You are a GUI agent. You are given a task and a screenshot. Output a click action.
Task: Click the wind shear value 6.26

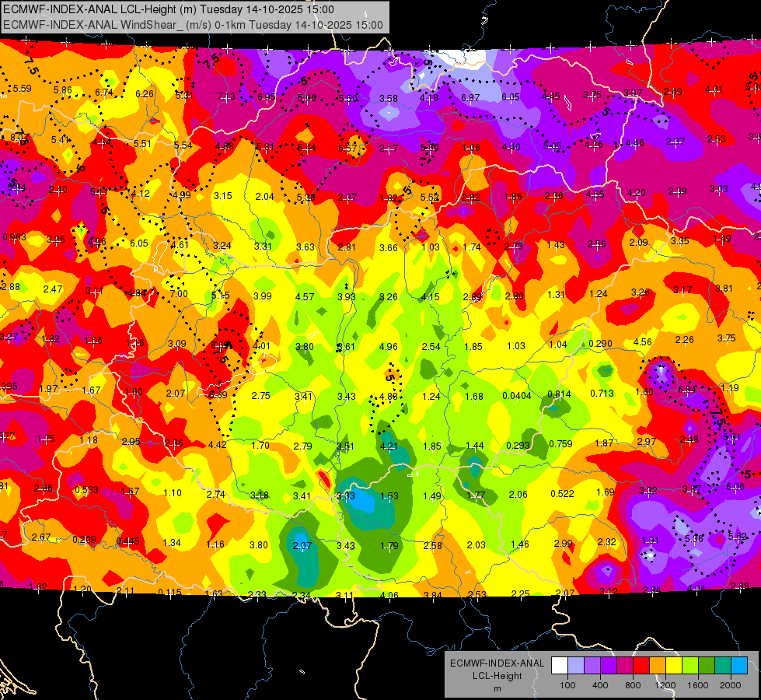145,94
